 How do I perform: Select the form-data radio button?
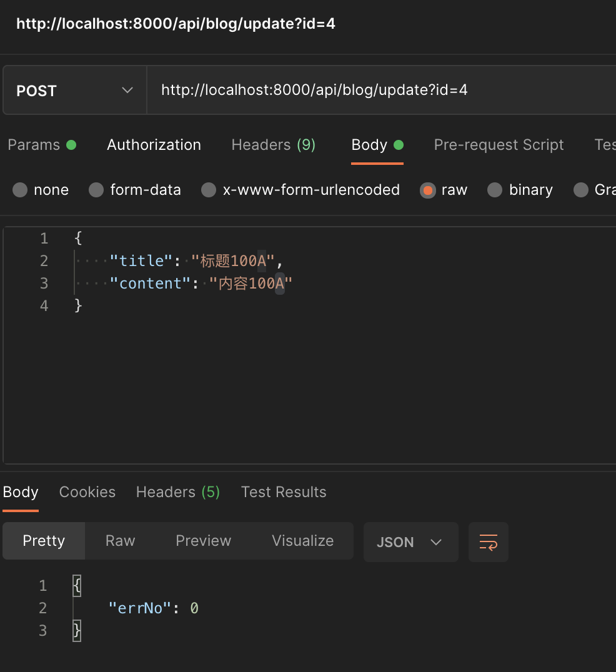pyautogui.click(x=96, y=190)
